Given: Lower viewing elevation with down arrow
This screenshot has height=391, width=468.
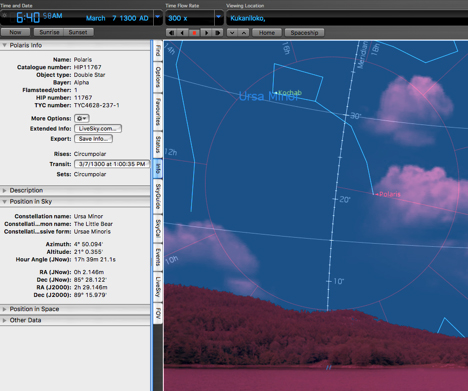Looking at the screenshot, I should coord(232,33).
